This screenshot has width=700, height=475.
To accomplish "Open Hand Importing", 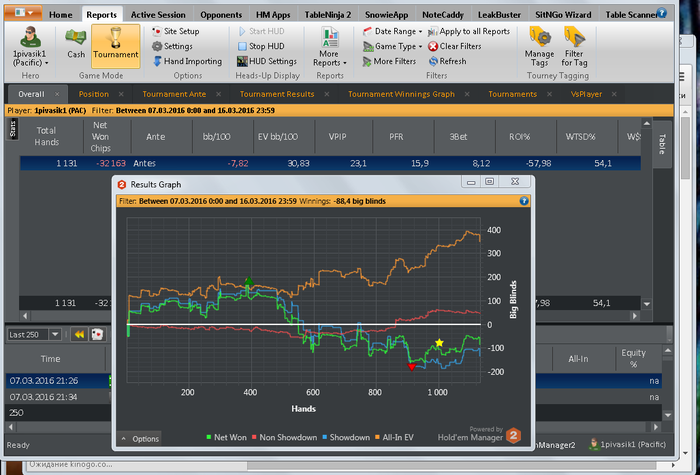I will pyautogui.click(x=188, y=61).
